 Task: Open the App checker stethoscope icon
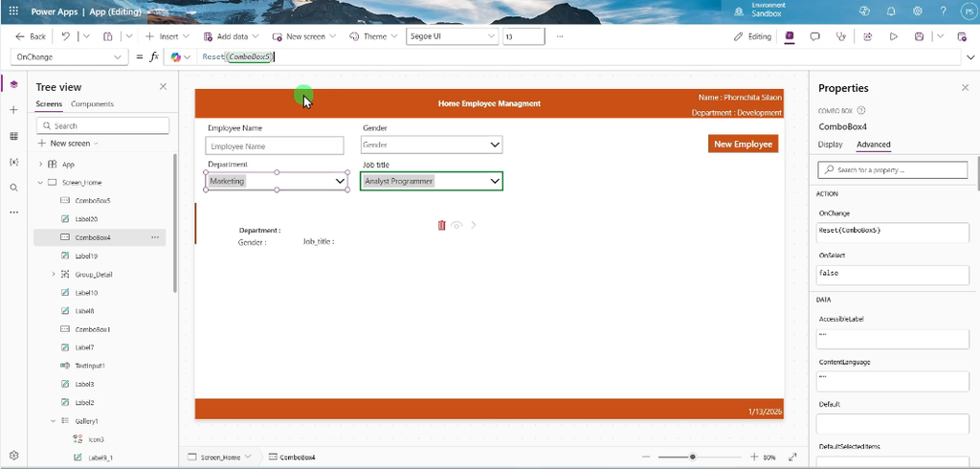(841, 37)
